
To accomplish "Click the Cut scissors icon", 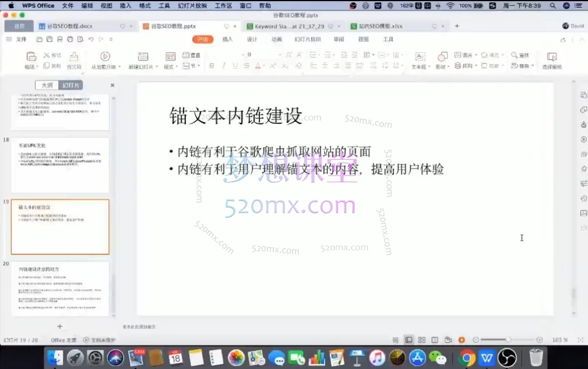I will click(x=46, y=55).
